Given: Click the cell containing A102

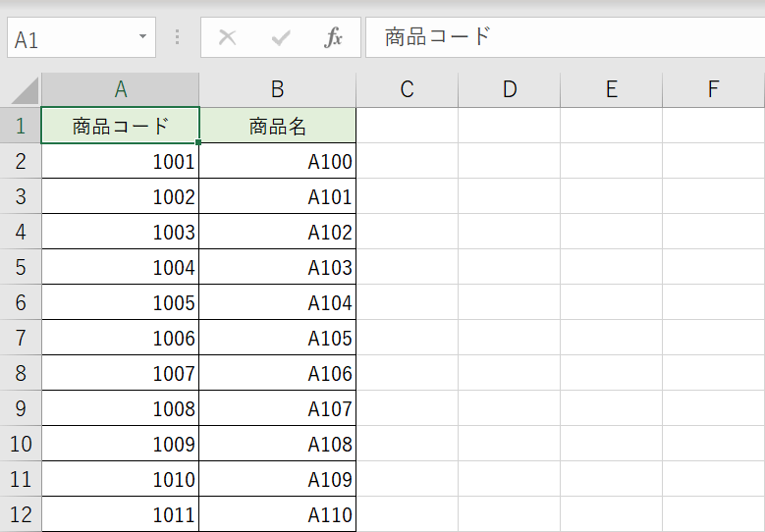Looking at the screenshot, I should (278, 232).
